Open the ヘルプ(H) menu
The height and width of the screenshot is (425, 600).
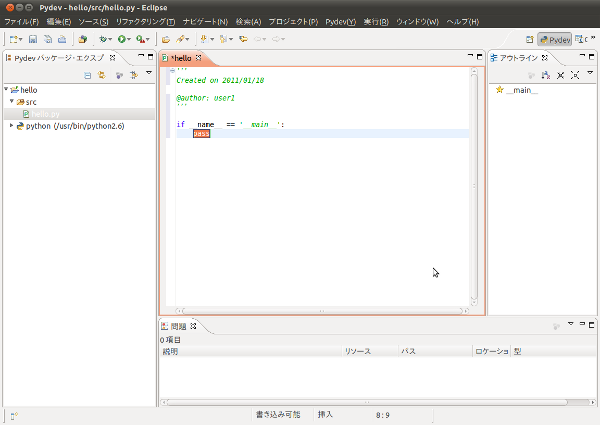click(x=463, y=22)
